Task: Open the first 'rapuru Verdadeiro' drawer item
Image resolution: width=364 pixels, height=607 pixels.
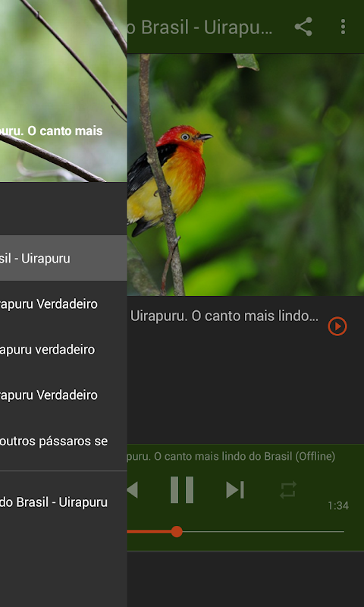Action: click(64, 304)
